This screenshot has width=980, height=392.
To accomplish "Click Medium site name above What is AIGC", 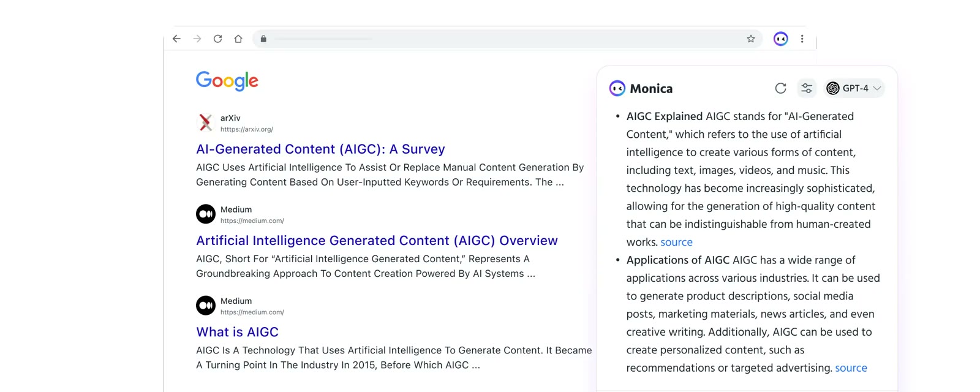I will pos(236,301).
